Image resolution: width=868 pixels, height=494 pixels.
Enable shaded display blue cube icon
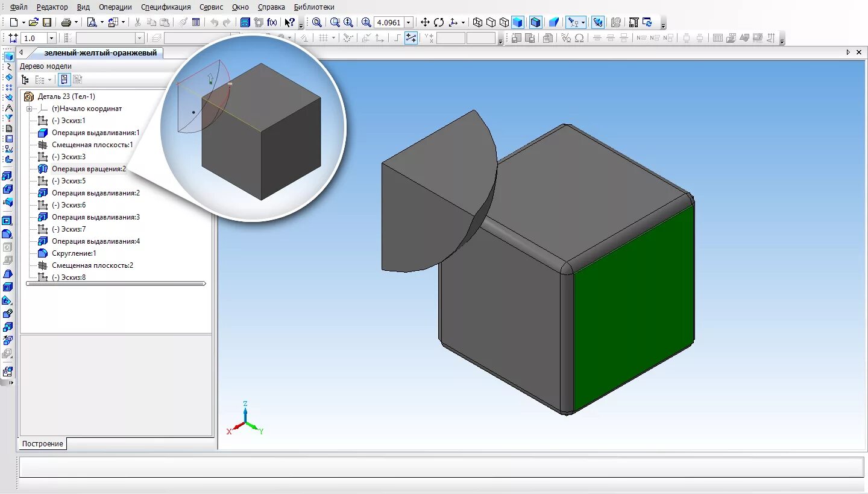(517, 22)
